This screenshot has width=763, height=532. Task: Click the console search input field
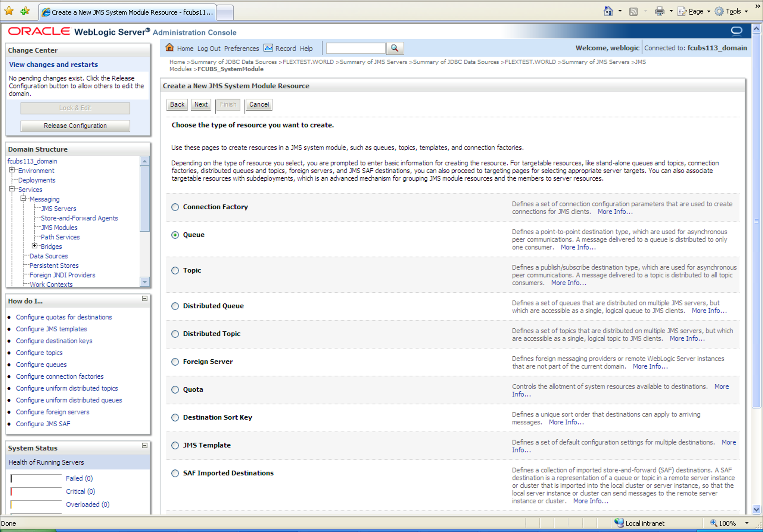[356, 48]
